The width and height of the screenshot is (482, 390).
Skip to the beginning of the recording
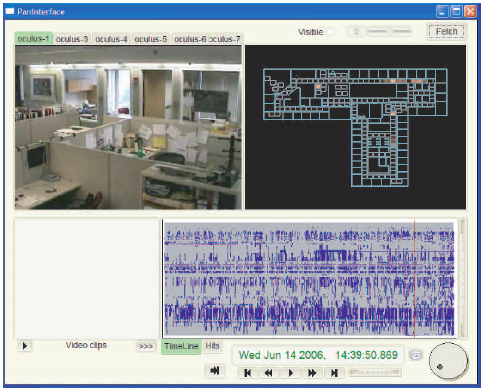click(247, 373)
